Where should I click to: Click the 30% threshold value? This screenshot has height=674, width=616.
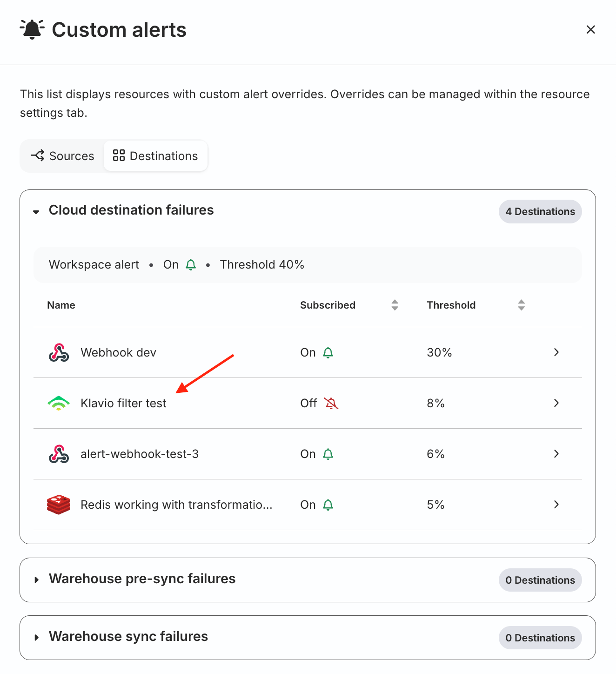(440, 353)
